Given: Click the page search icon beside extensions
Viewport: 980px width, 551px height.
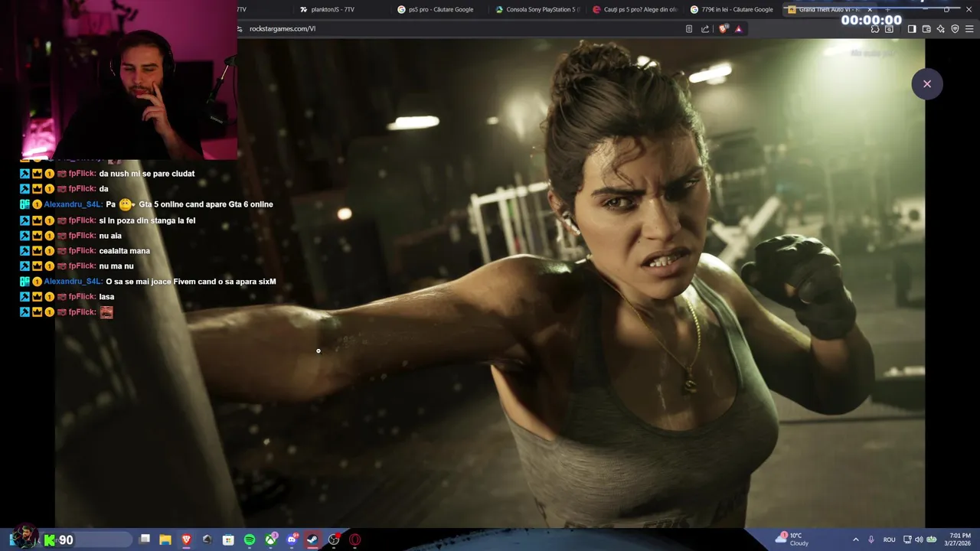Looking at the screenshot, I should pyautogui.click(x=889, y=29).
